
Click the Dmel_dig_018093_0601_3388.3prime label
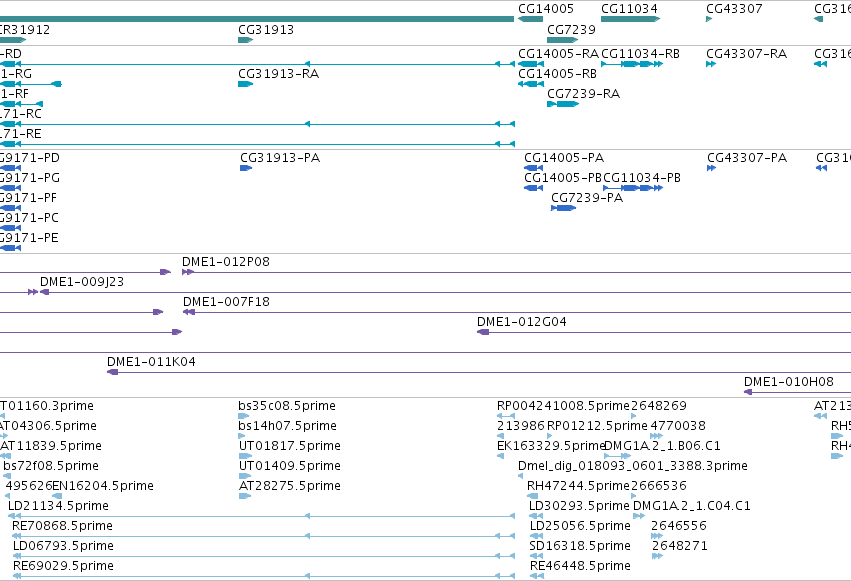point(633,465)
